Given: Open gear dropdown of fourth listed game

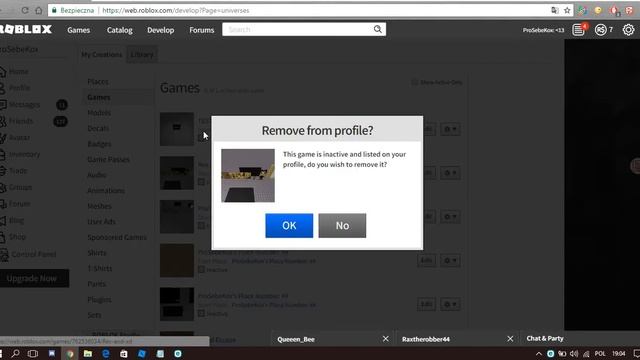Looking at the screenshot, I should click(x=450, y=260).
